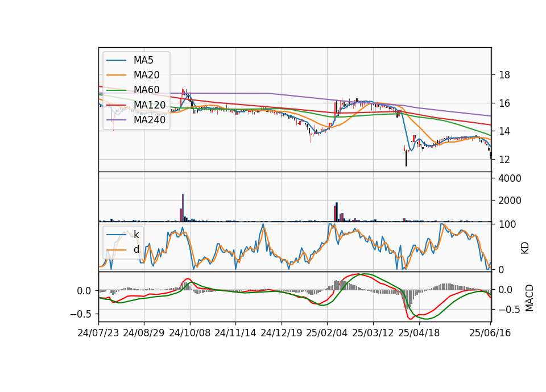This screenshot has height=392, width=546.
Task: Click the 25/04/18 date label
Action: [x=419, y=333]
